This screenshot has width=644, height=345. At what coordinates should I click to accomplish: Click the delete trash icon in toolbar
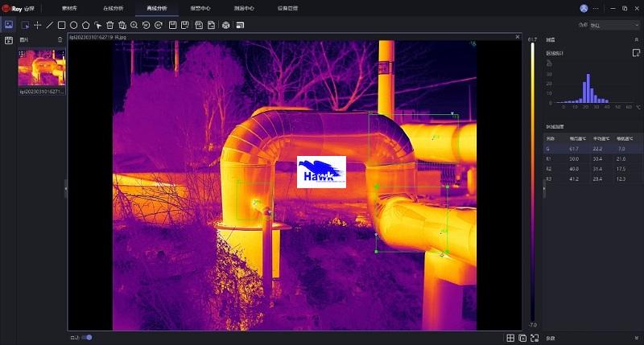point(109,25)
